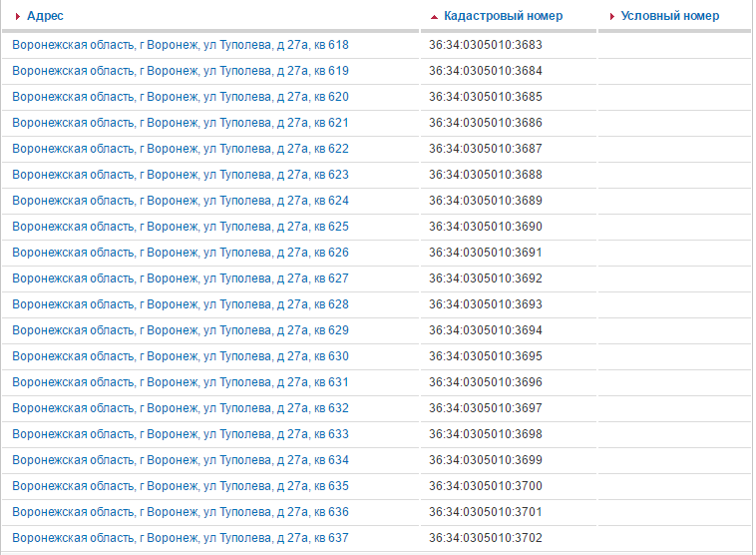This screenshot has height=555, width=756.
Task: Click the sort arrow next to Адрес
Action: 18,16
